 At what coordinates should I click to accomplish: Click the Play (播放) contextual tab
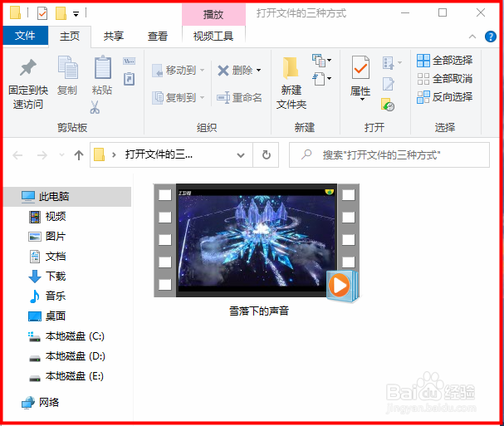coord(213,14)
